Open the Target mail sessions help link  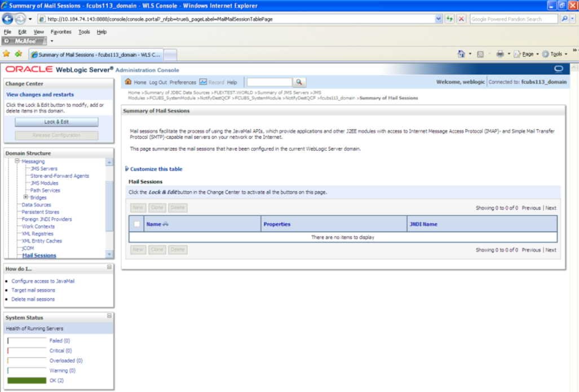coord(33,290)
